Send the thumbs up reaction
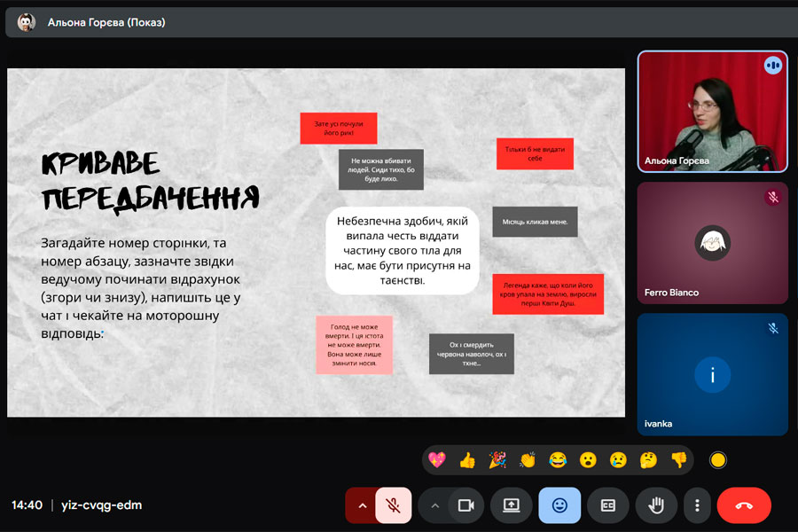Screen dimensions: 798x532 pos(467,459)
